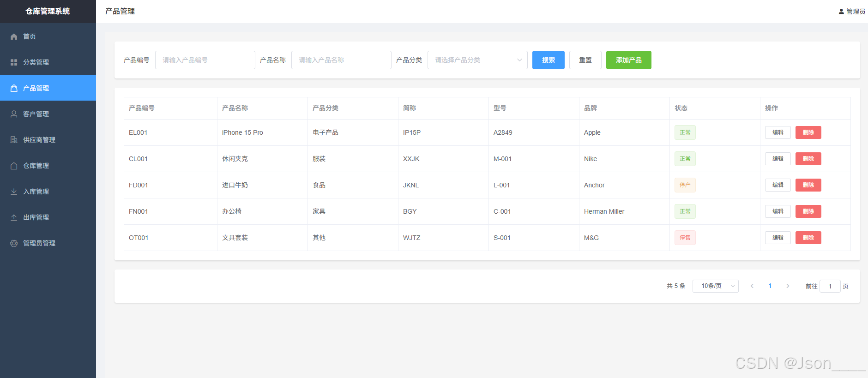Click the upload icon for 出库管理
The image size is (868, 378).
(14, 217)
